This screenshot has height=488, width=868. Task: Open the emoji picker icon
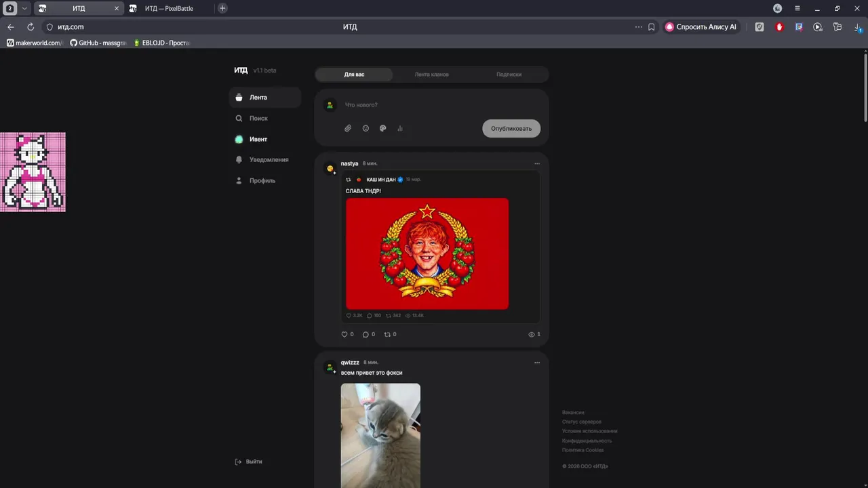[366, 128]
